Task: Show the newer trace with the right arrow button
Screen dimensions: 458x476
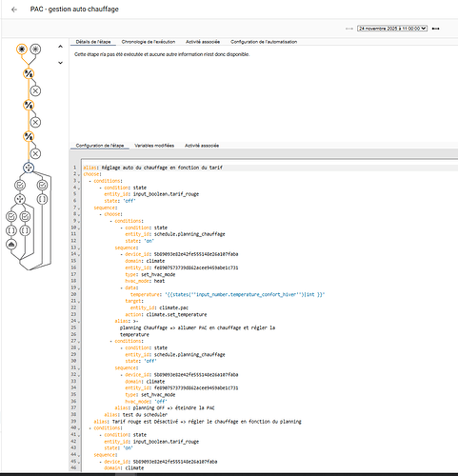Action: point(436,29)
